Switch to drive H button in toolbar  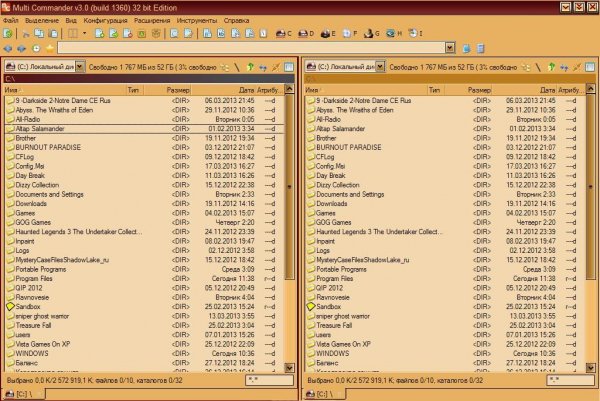[x=394, y=34]
